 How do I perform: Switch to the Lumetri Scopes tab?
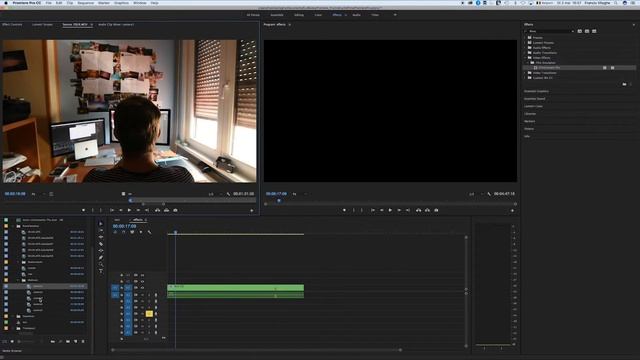click(42, 24)
